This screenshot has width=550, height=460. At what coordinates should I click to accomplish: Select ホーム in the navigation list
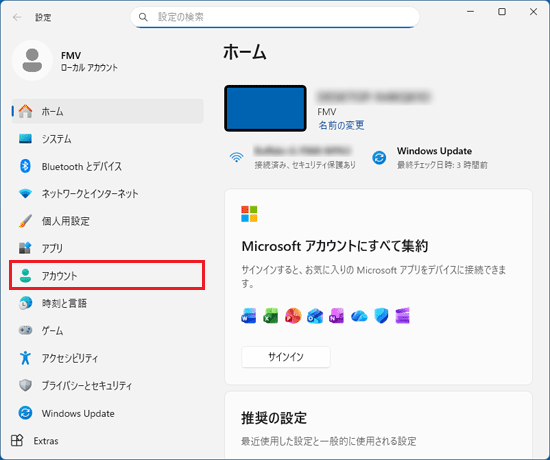coord(108,111)
